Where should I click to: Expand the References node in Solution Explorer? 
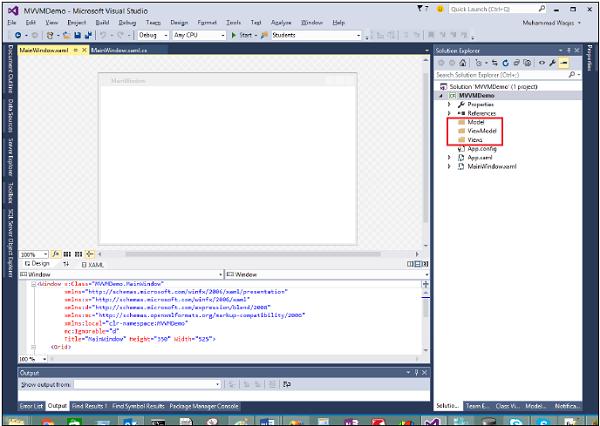coord(450,112)
